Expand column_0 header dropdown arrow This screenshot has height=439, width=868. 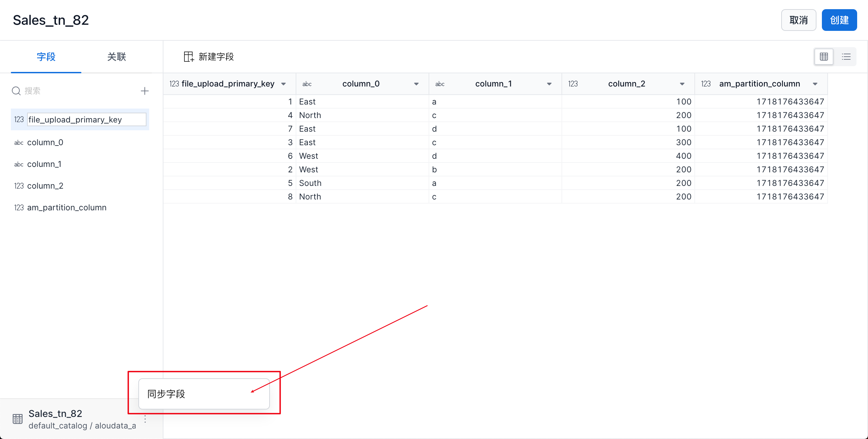(416, 84)
